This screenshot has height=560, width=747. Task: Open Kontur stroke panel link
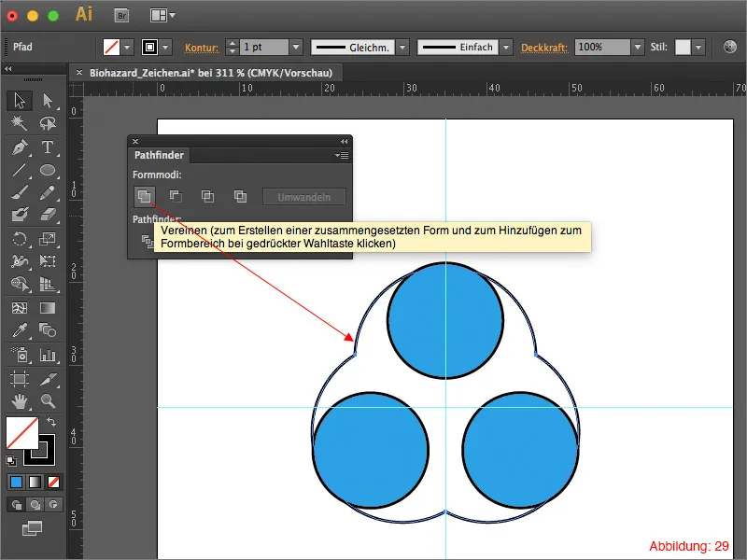(202, 48)
